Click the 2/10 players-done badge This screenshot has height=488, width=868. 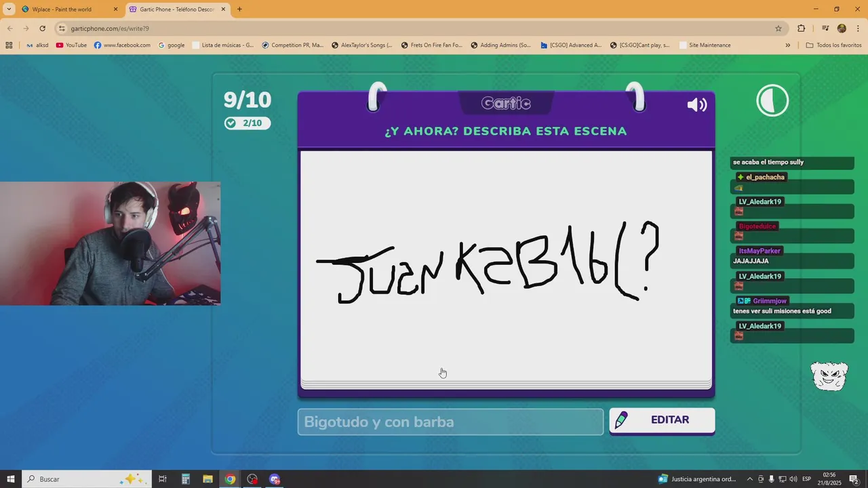(x=248, y=123)
